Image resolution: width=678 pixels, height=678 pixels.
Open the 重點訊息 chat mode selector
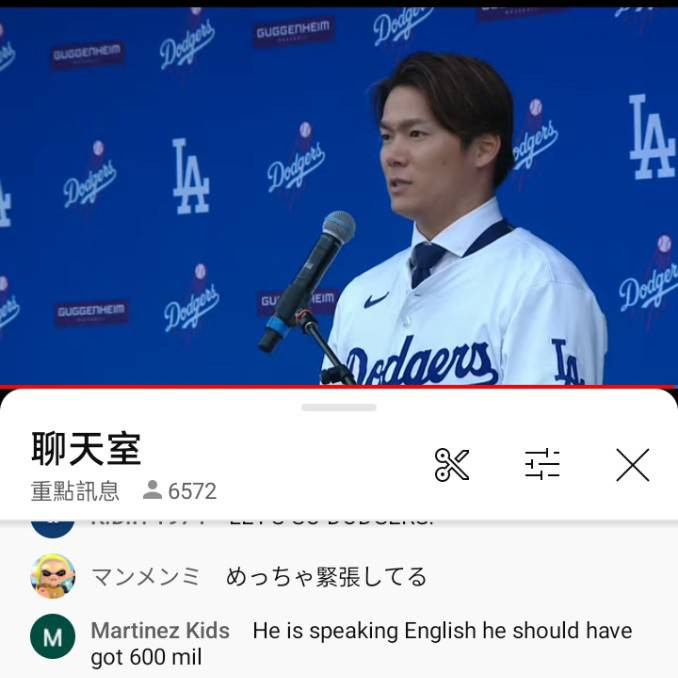(x=75, y=491)
